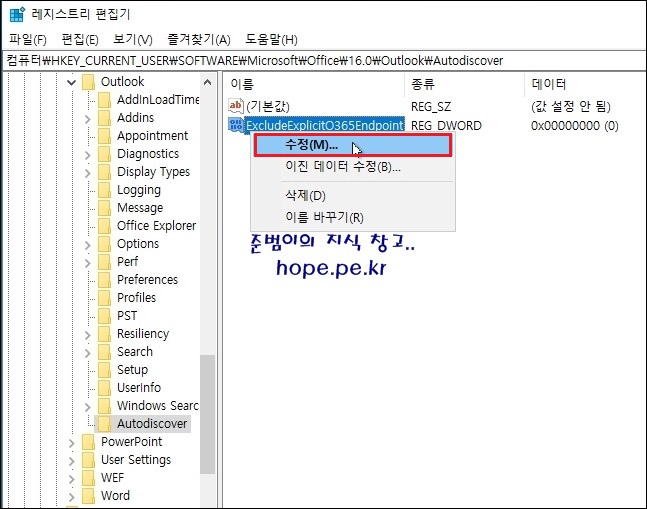Viewport: 647px width, 509px height.
Task: Click the PST folder icon
Action: (x=104, y=316)
